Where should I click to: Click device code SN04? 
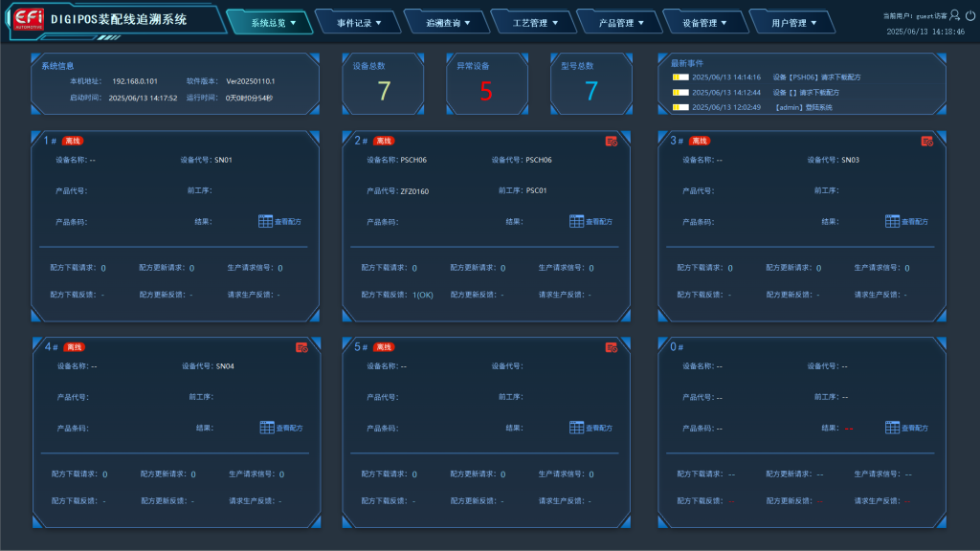pyautogui.click(x=225, y=366)
